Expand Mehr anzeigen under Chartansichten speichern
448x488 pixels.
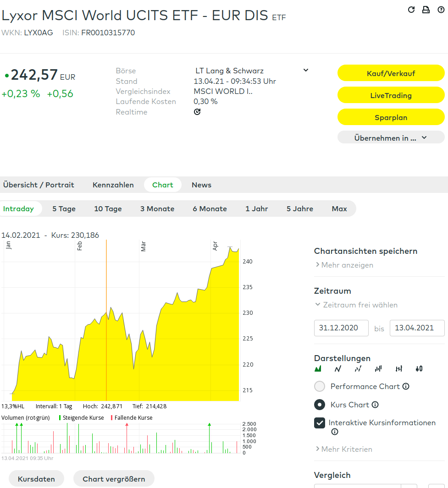coord(344,265)
